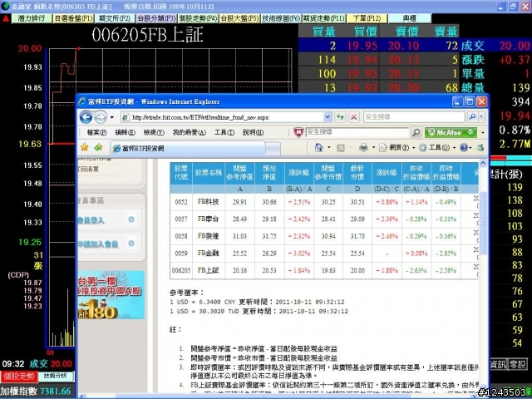Click the McAfee toolbar search magnifier
This screenshot has height=399, width=532.
(x=416, y=132)
